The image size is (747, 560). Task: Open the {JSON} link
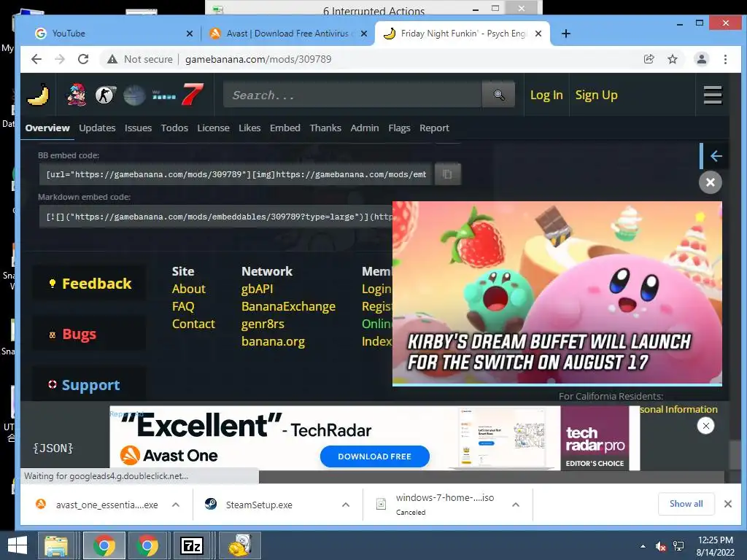53,448
